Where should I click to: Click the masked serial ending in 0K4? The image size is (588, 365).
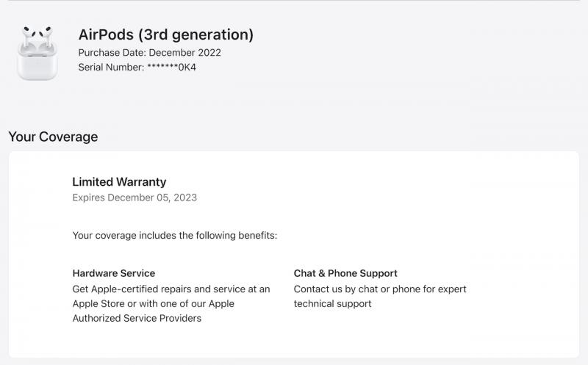(x=171, y=68)
